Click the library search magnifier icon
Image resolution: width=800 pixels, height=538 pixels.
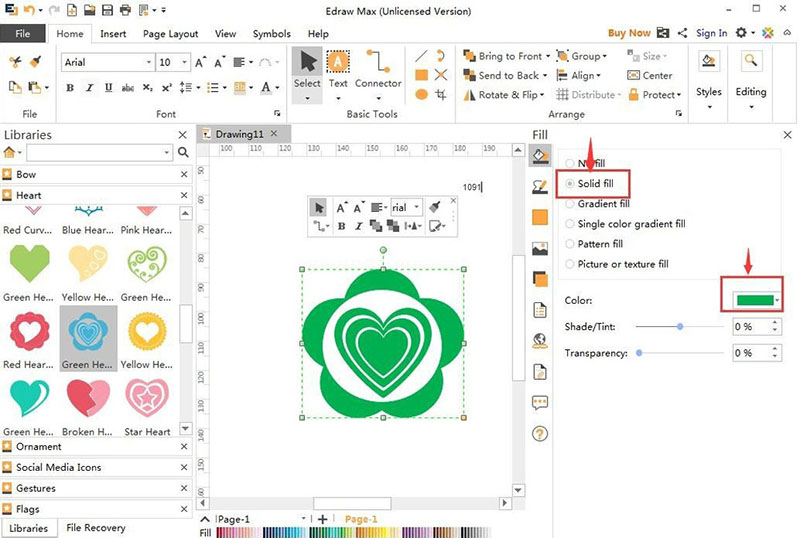point(183,153)
